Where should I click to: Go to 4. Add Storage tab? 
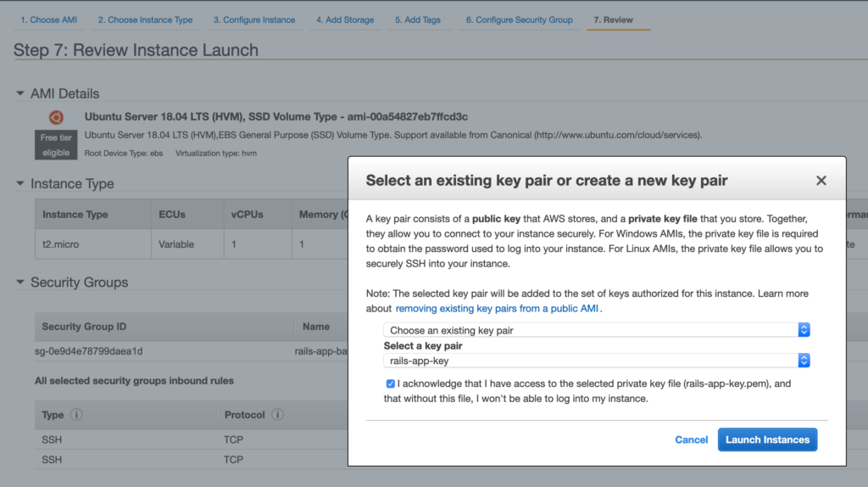click(345, 20)
